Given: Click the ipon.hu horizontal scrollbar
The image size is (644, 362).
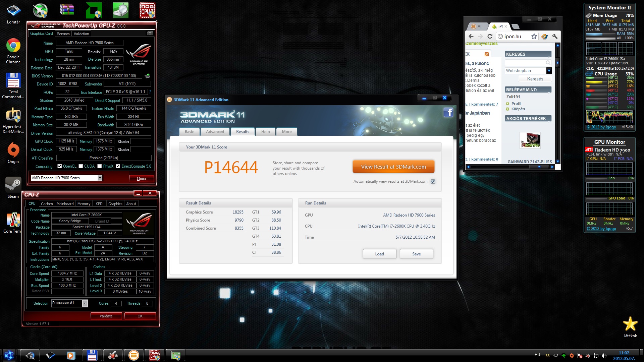Looking at the screenshot, I should pyautogui.click(x=539, y=167).
